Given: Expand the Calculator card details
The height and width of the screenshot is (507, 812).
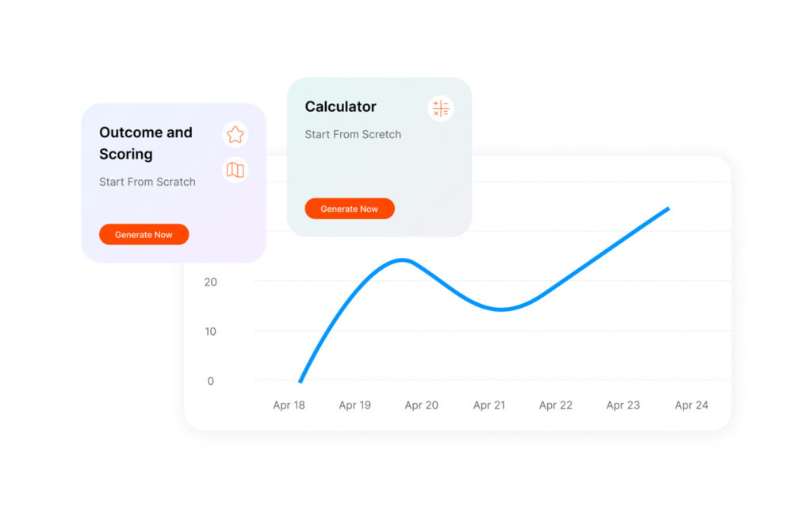Looking at the screenshot, I should pyautogui.click(x=379, y=156).
